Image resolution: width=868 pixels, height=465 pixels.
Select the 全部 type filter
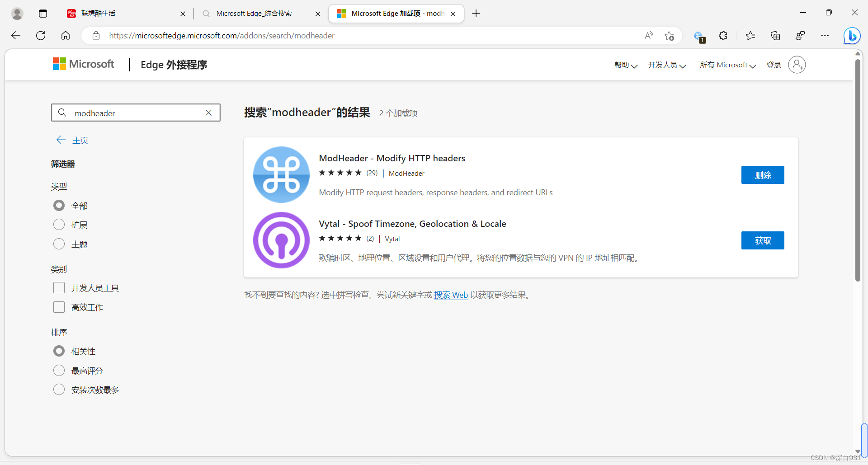click(59, 206)
